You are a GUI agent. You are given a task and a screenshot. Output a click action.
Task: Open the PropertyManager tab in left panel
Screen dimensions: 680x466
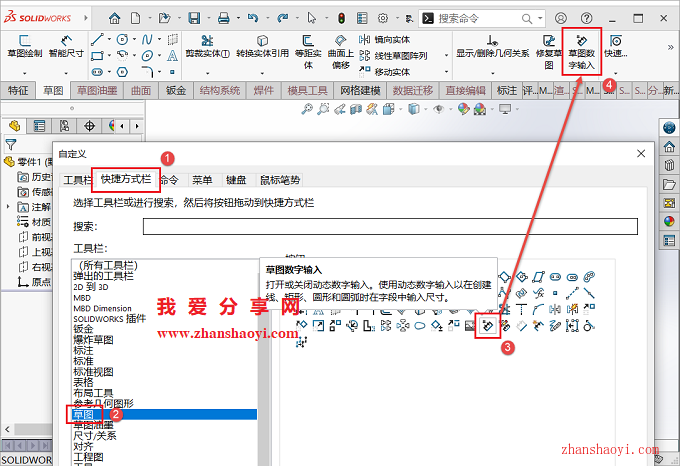point(39,125)
